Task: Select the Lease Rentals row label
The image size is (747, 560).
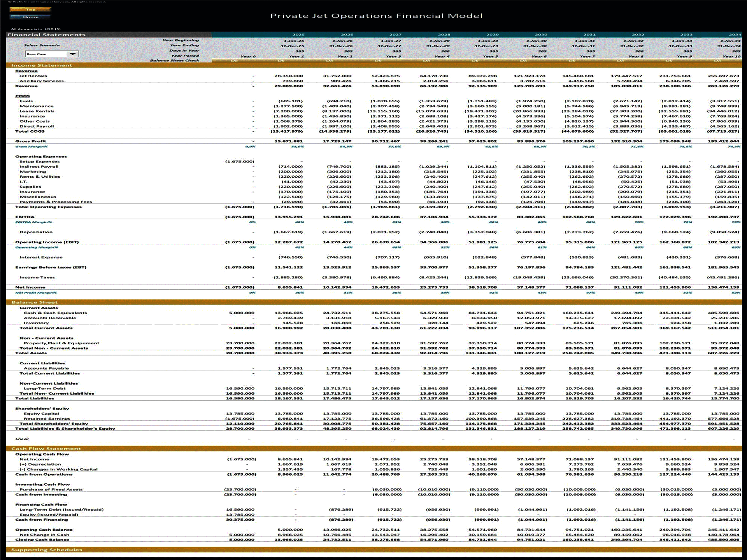Action: click(x=37, y=111)
